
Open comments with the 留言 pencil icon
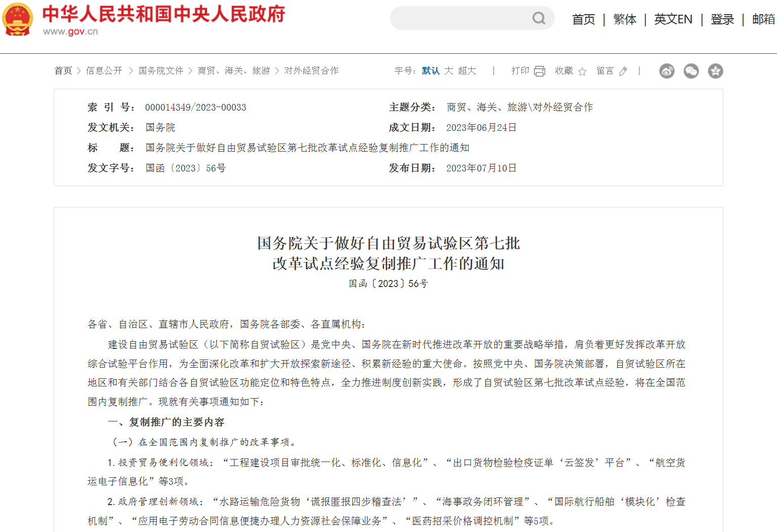click(x=623, y=71)
